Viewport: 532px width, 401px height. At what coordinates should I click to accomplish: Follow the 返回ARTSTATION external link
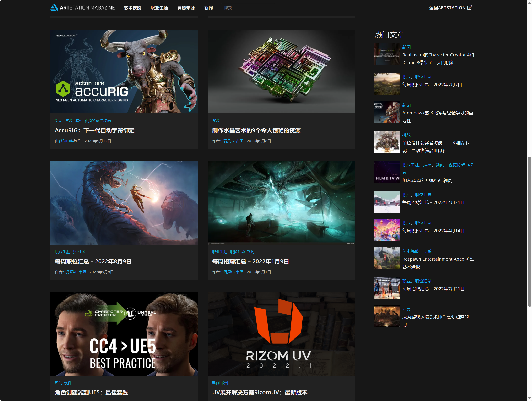[x=450, y=8]
